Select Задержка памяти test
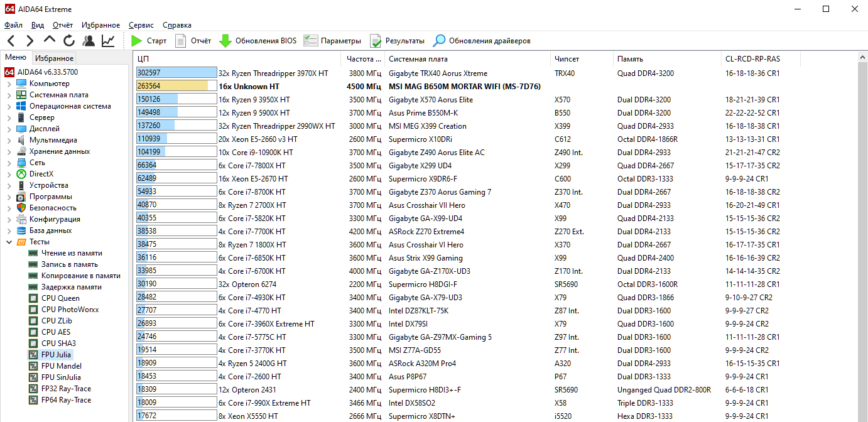 click(72, 287)
